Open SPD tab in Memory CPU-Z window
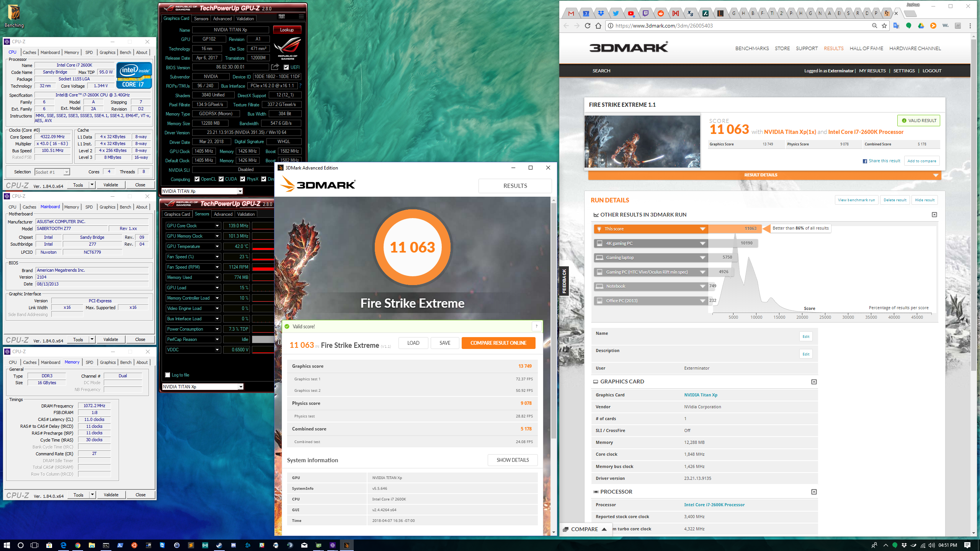The height and width of the screenshot is (551, 980). (x=89, y=362)
